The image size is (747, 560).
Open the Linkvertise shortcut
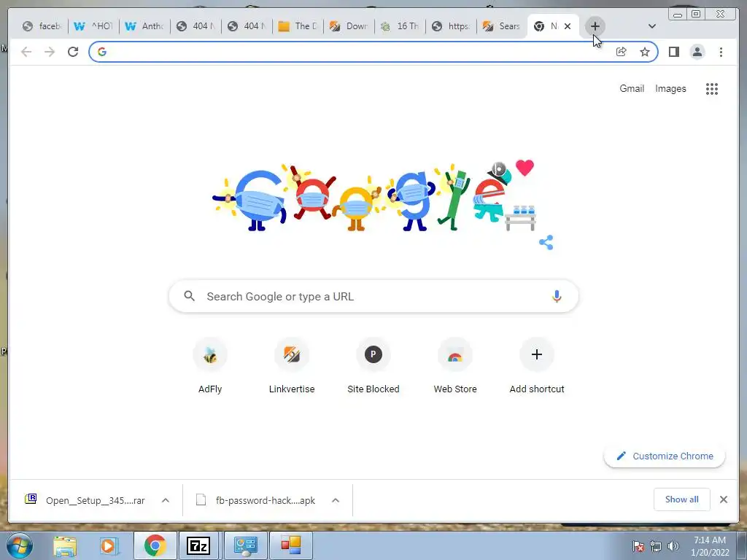[292, 365]
